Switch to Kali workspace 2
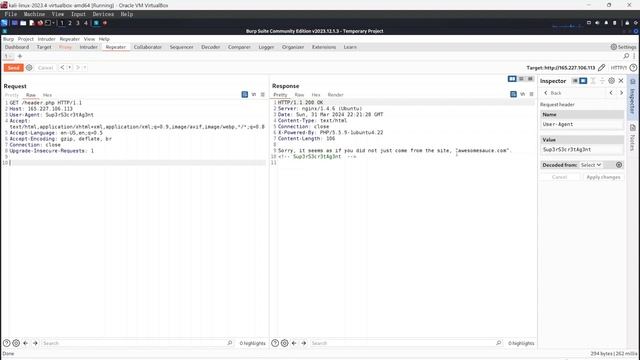Screen dimensions: 640x360 pos(70,23)
